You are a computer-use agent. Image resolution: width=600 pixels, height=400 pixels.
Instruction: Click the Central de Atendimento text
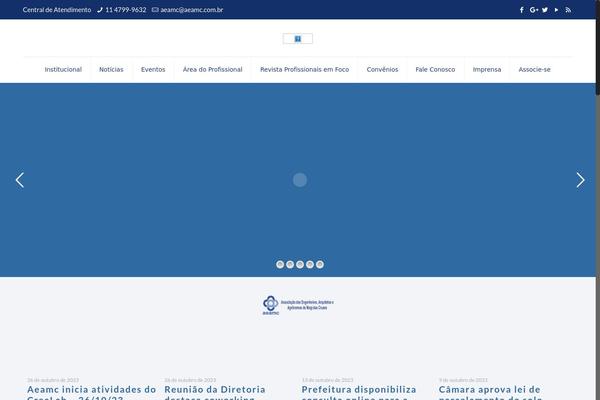pyautogui.click(x=57, y=10)
